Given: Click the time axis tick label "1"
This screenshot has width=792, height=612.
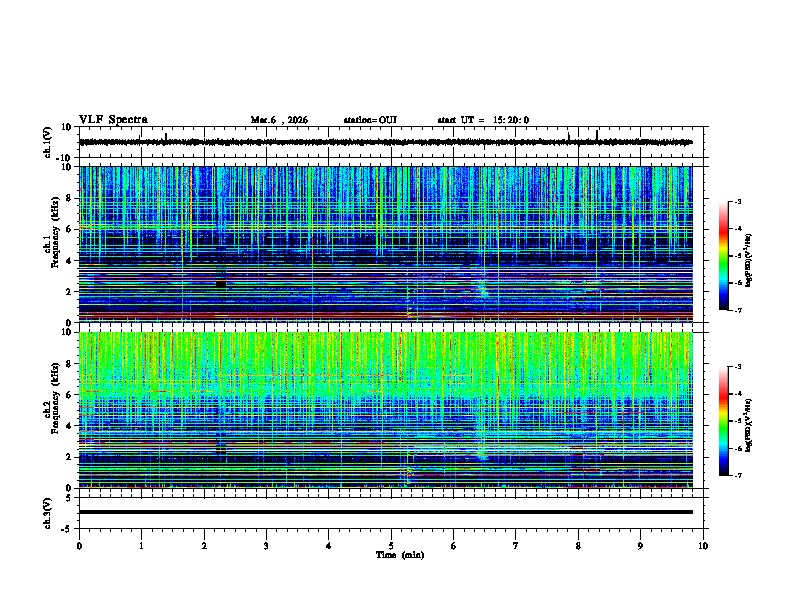Looking at the screenshot, I should [141, 546].
